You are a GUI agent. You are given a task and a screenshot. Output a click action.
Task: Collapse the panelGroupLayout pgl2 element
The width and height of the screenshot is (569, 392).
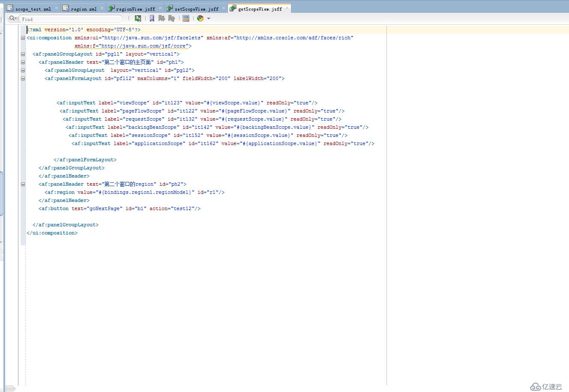coord(23,71)
